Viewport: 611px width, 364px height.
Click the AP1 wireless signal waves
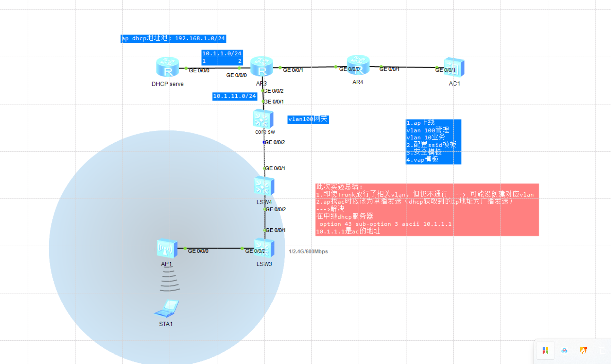170,279
